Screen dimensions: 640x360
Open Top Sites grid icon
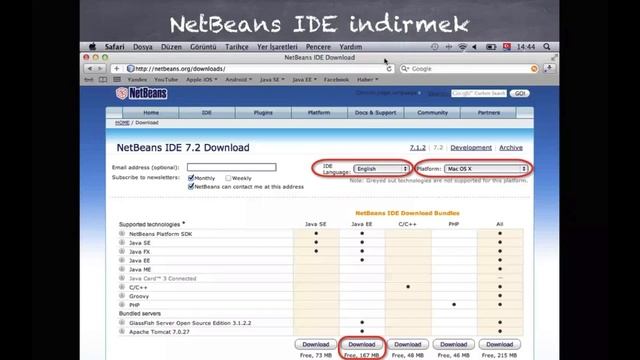tap(117, 80)
